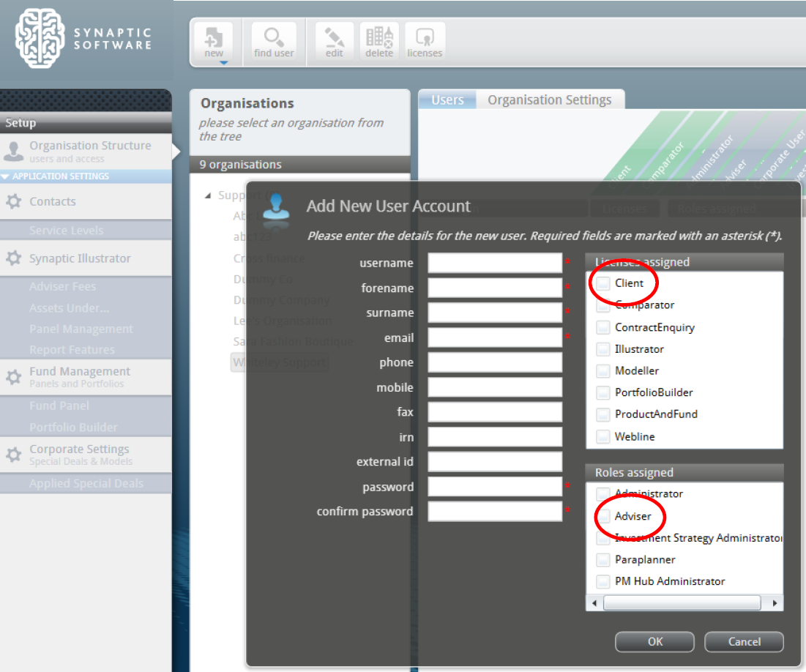The image size is (806, 672).
Task: Click the Synaptic Illustrator gear icon
Action: [x=13, y=258]
